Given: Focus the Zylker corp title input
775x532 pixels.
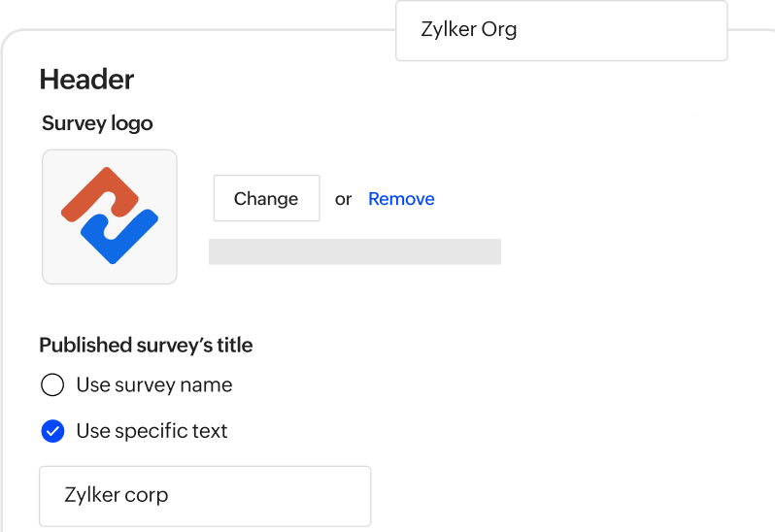Looking at the screenshot, I should coord(205,495).
